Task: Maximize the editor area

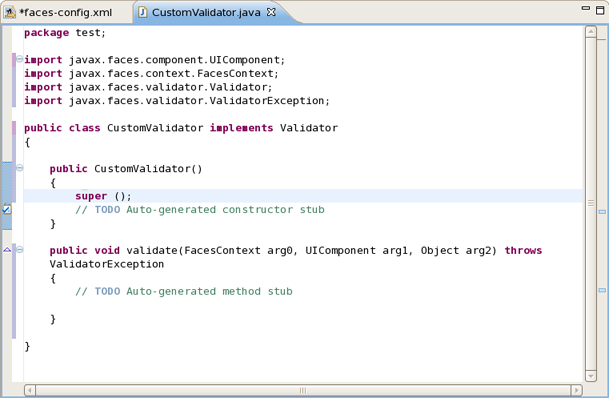Action: tap(600, 10)
